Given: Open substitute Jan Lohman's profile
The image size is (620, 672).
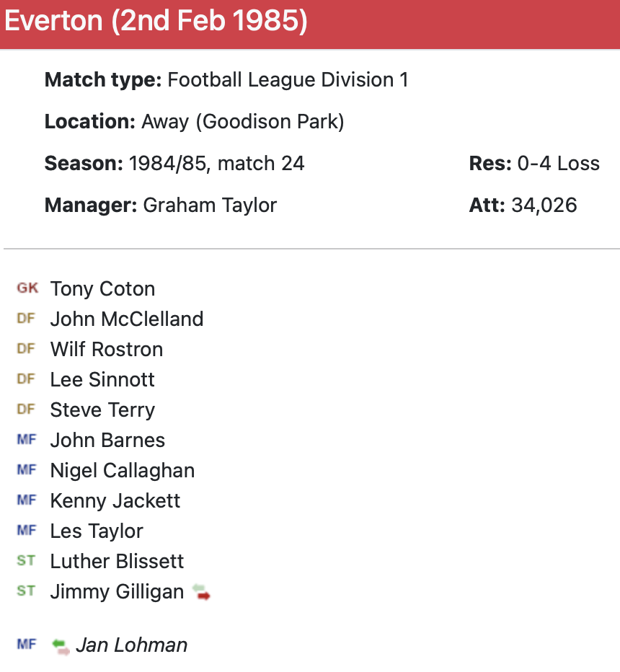Looking at the screenshot, I should tap(131, 645).
